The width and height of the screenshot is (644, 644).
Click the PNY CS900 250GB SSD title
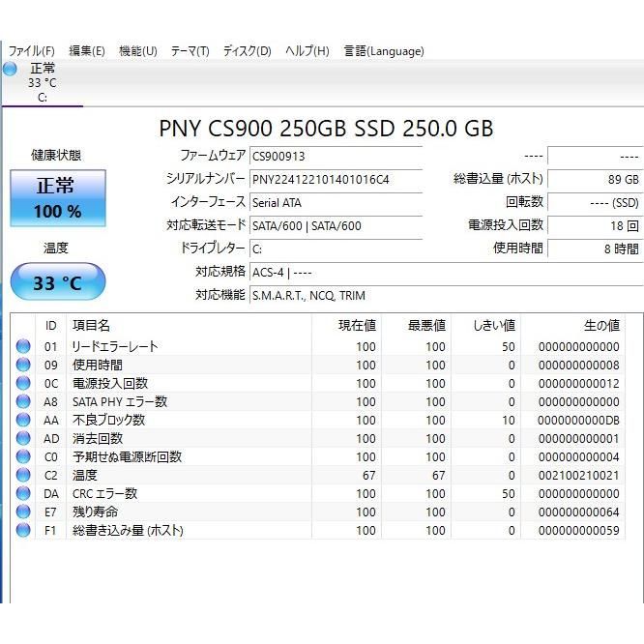(x=326, y=129)
